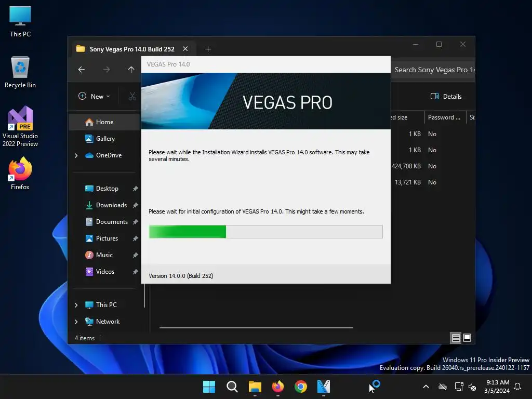Click the horizontal scrollbar in file list

coord(256,328)
